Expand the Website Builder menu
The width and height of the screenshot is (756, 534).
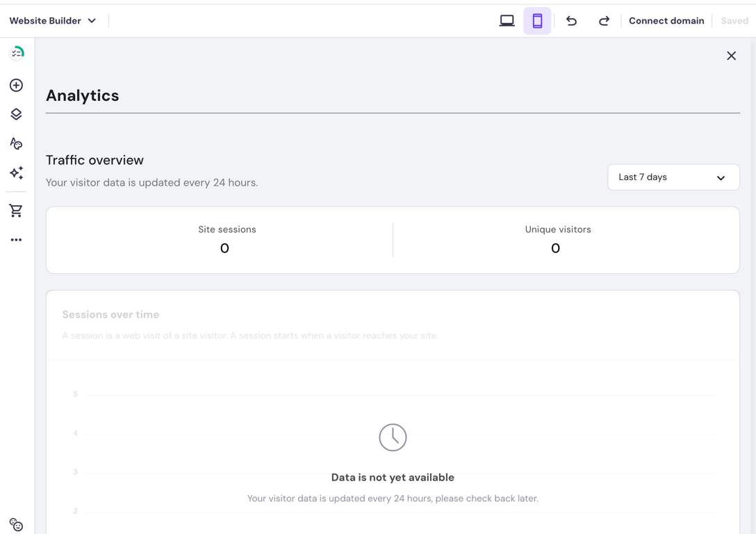point(54,20)
